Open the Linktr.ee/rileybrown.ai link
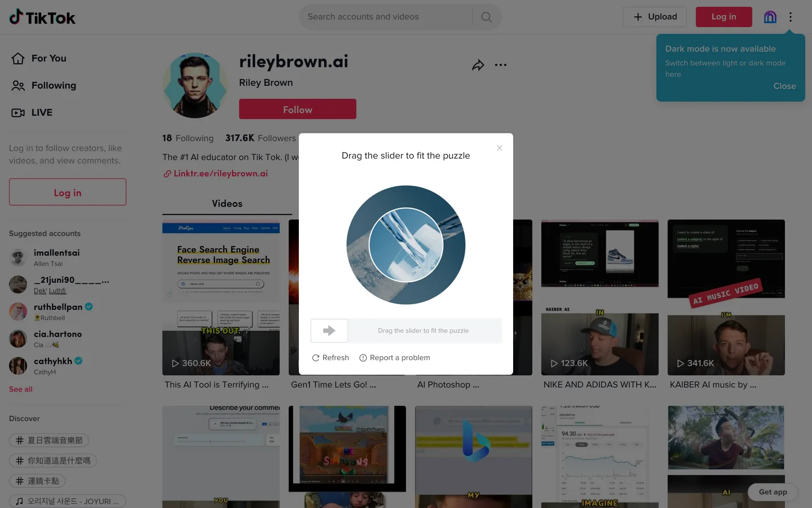This screenshot has width=812, height=508. click(215, 173)
